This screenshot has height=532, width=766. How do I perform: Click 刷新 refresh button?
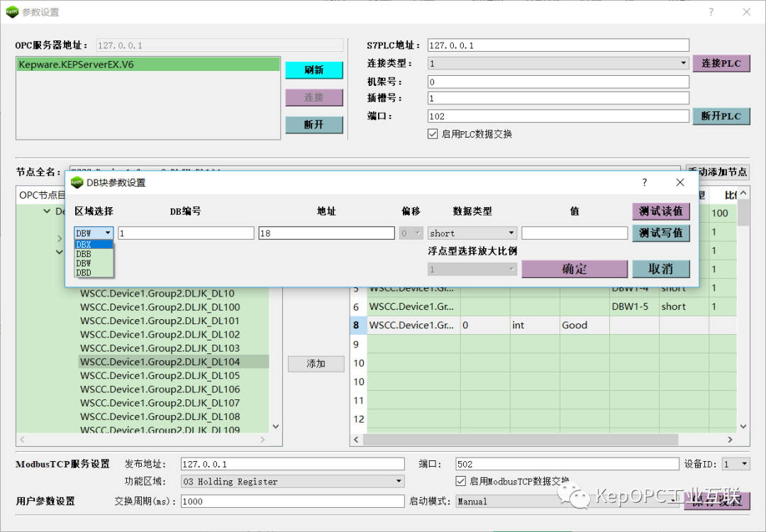click(314, 70)
